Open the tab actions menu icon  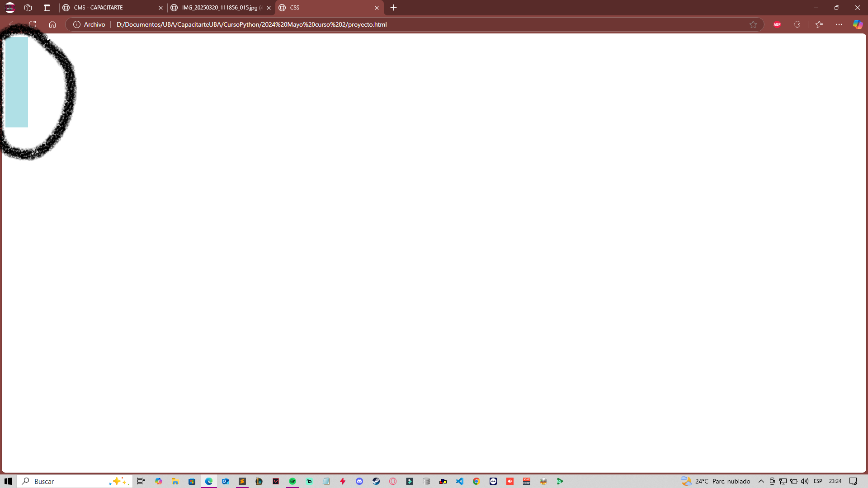point(47,8)
